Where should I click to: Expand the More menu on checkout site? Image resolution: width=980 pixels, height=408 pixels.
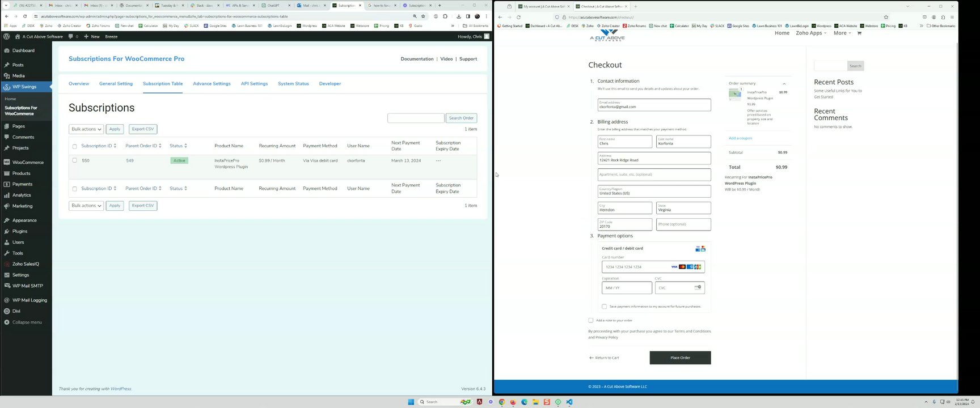[842, 33]
